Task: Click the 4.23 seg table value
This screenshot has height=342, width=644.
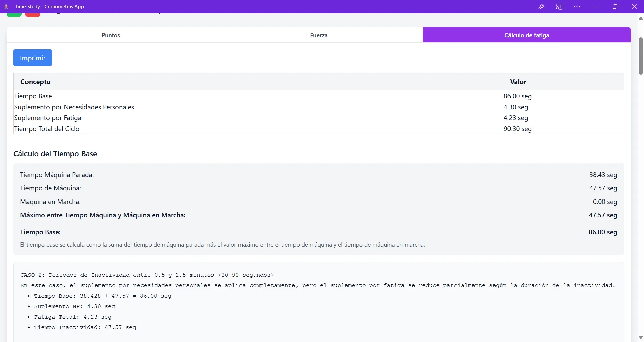Action: 516,118
